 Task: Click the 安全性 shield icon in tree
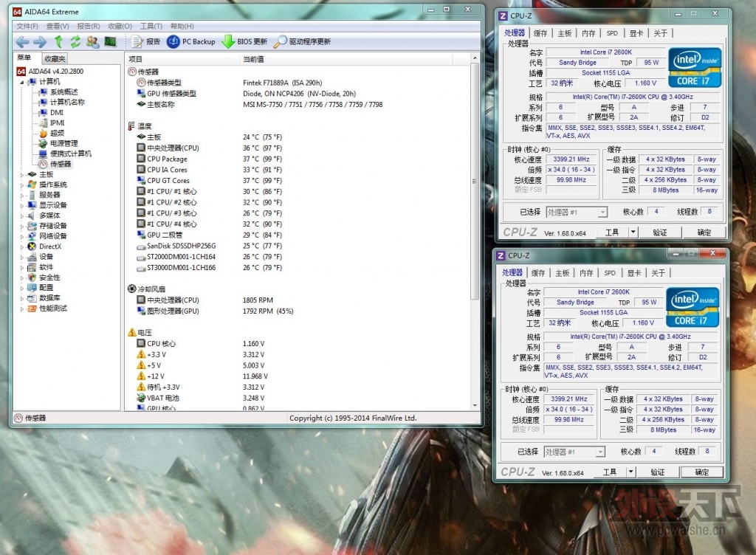pos(32,277)
